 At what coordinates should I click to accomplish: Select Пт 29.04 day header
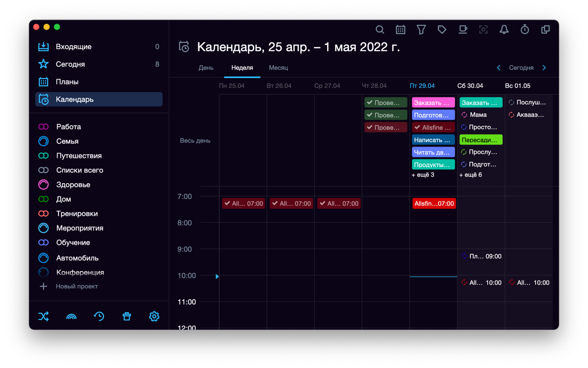(x=422, y=86)
